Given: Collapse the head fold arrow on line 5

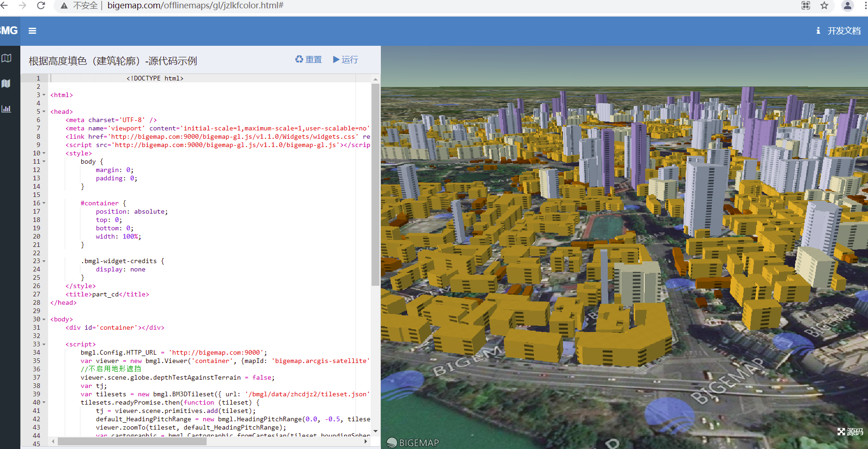Looking at the screenshot, I should tap(44, 111).
